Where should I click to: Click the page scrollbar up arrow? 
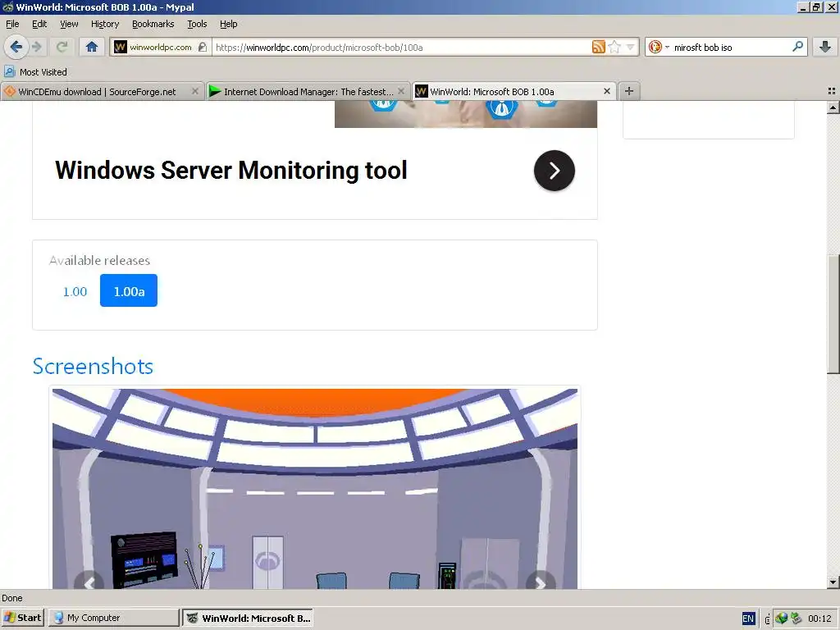(x=833, y=107)
